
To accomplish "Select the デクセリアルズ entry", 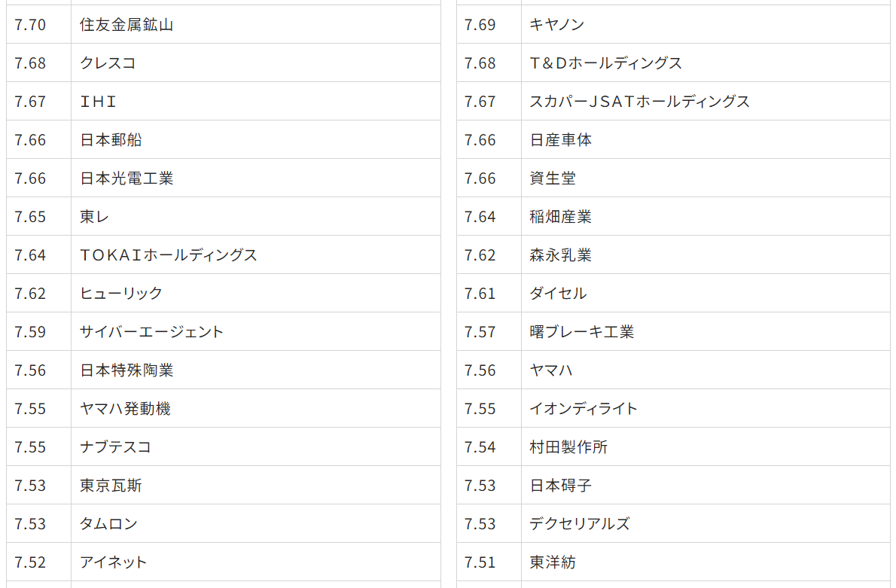I will pyautogui.click(x=580, y=524).
